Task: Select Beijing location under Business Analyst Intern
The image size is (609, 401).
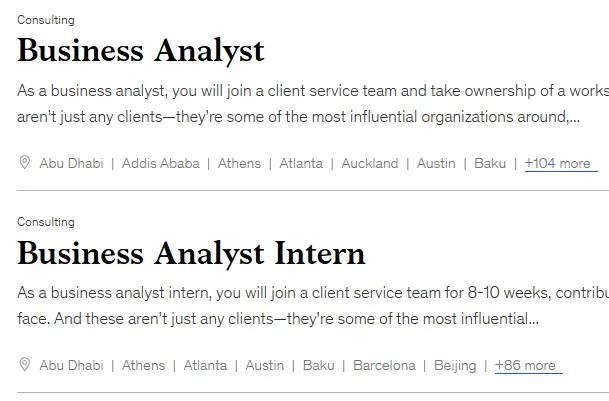Action: tap(455, 366)
